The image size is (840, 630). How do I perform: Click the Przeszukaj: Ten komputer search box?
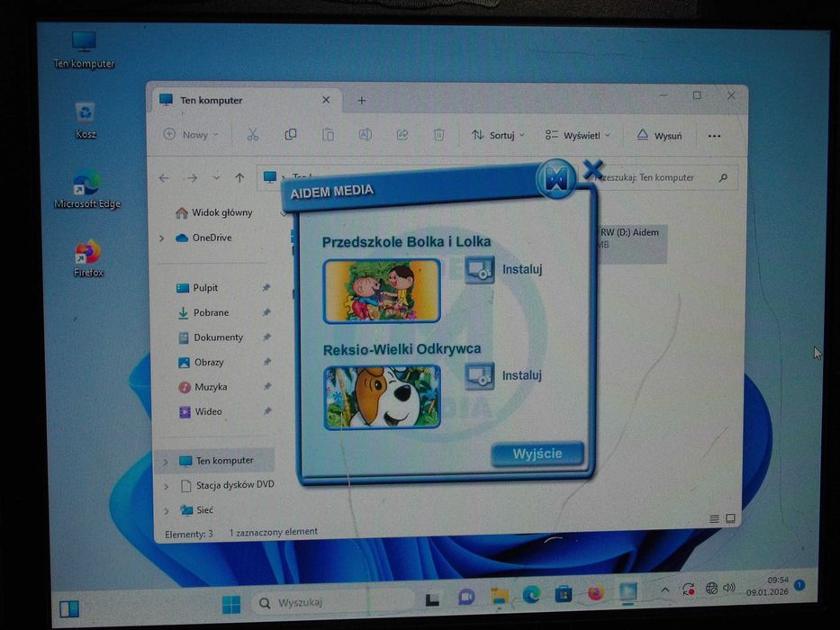(x=664, y=177)
